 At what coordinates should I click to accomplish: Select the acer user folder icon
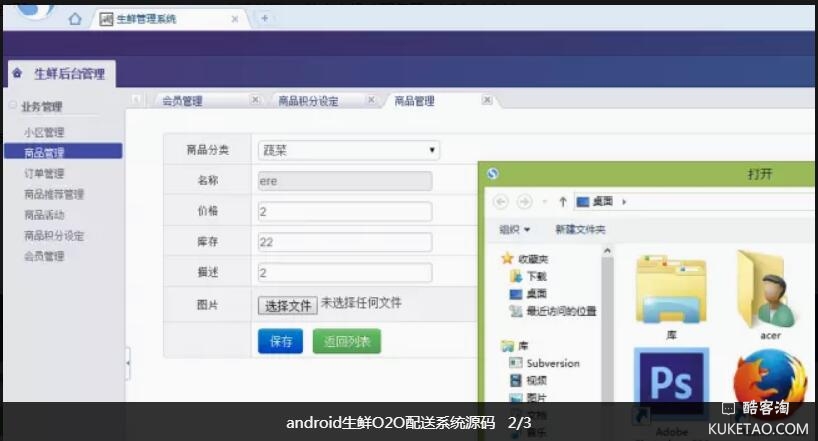pos(768,295)
